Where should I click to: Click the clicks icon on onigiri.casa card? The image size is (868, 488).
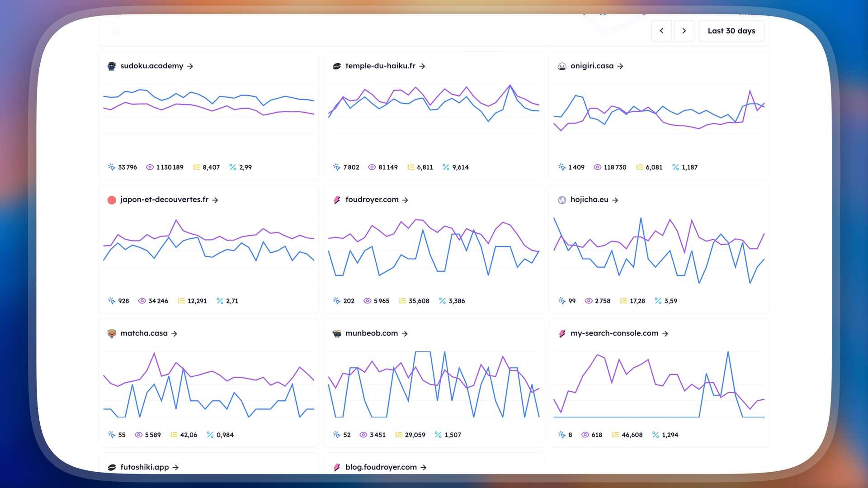tap(561, 167)
